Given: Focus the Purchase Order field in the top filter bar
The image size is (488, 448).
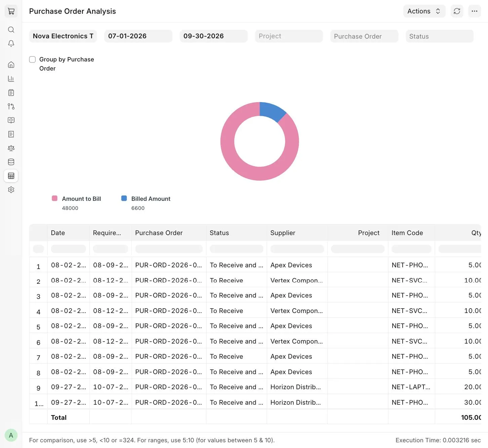Looking at the screenshot, I should tap(364, 36).
